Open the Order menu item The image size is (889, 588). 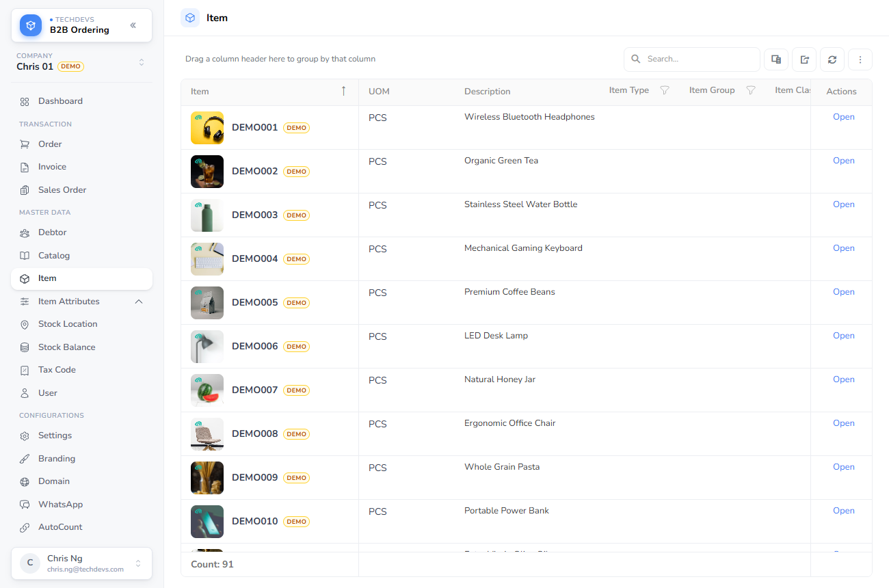coord(81,144)
